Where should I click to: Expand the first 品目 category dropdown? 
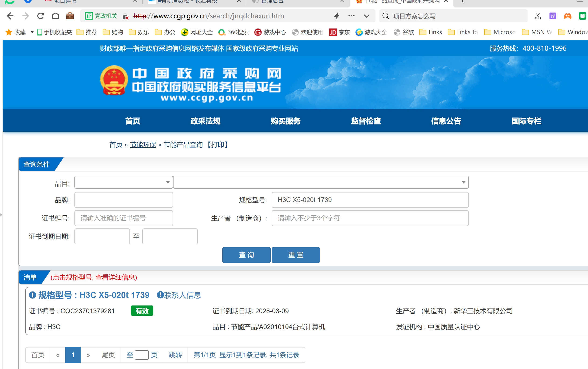[124, 182]
